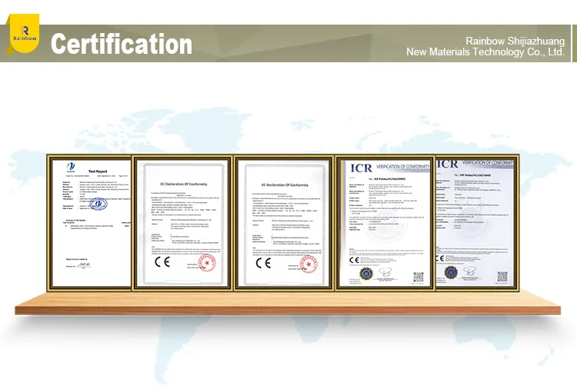This screenshot has height=392, width=577.
Task: Click the round seal emblem on rightmost ICR certificate
Action: (451, 273)
